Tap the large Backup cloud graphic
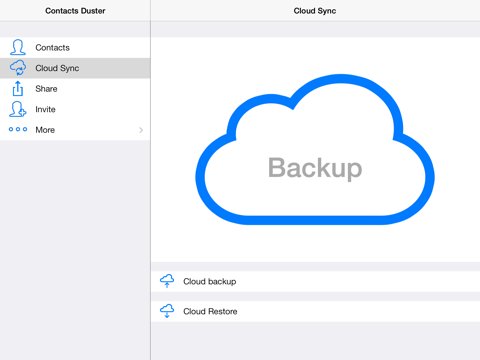 (315, 149)
